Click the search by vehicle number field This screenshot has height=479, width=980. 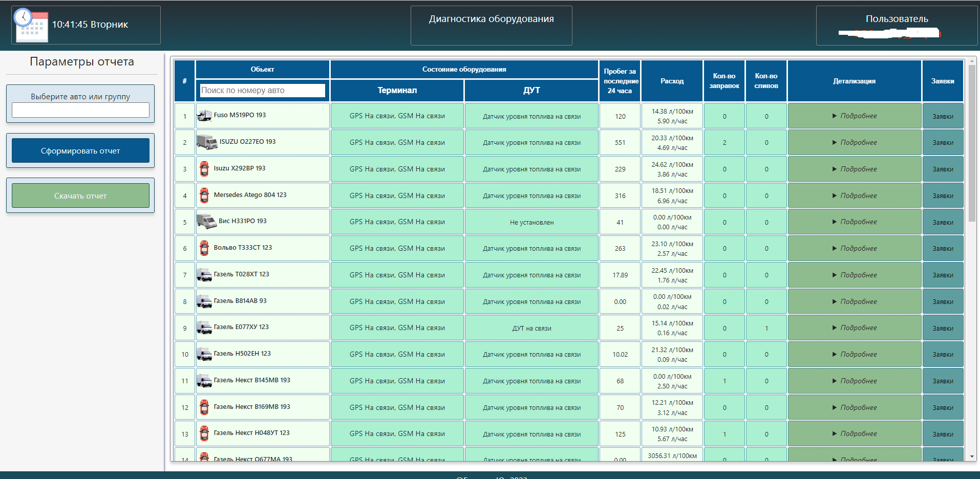(262, 91)
